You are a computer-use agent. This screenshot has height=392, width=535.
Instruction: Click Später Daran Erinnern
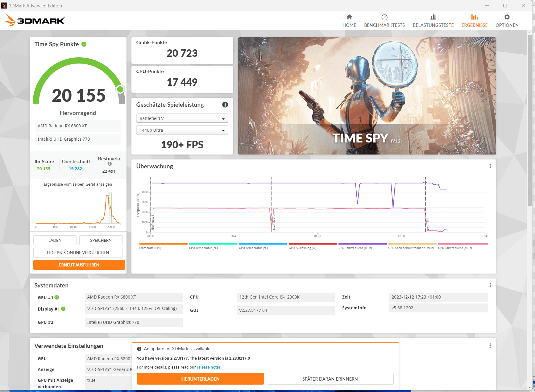tap(330, 379)
